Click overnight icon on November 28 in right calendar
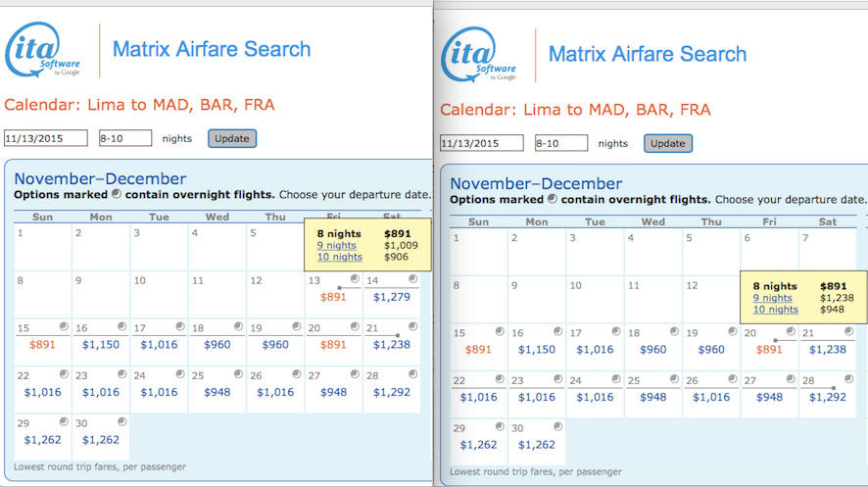 [848, 379]
